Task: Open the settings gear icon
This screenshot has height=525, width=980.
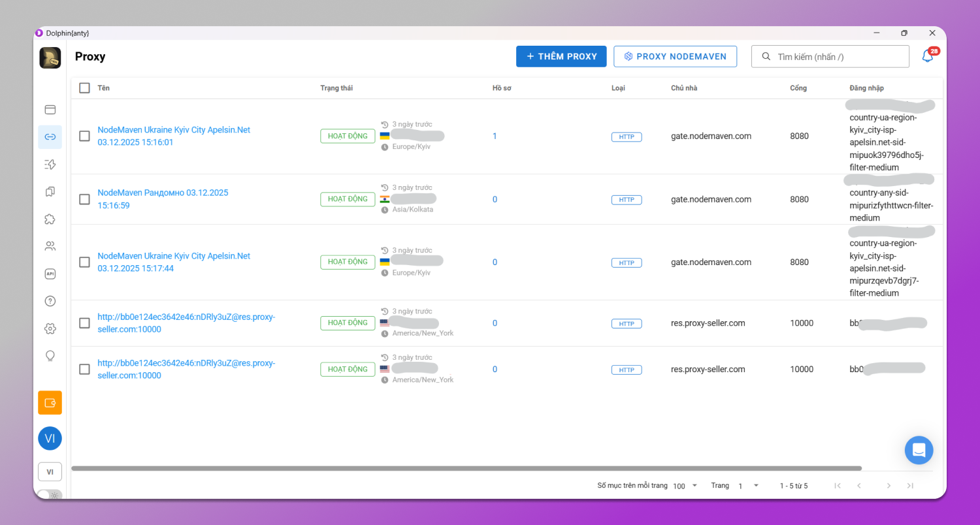Action: click(50, 328)
